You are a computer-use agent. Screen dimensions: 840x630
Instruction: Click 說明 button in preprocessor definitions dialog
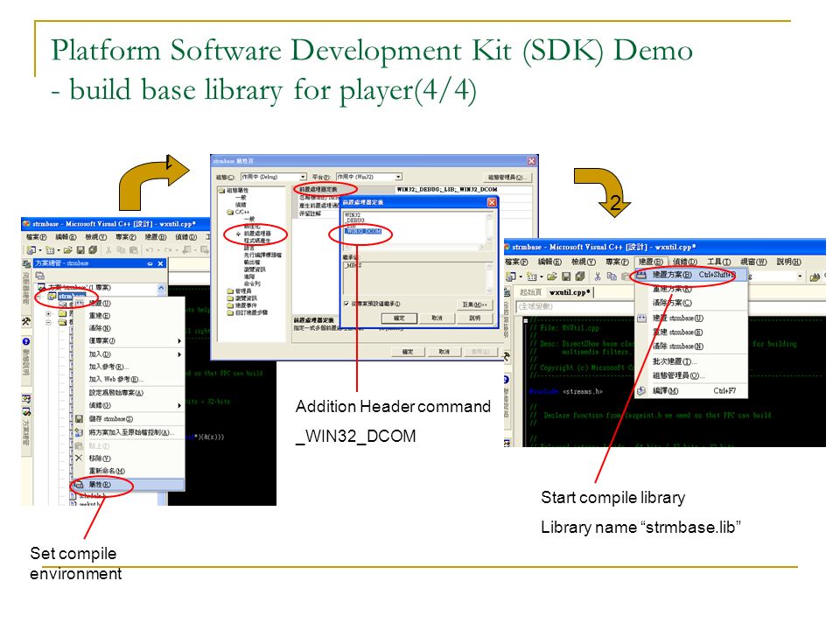click(474, 318)
